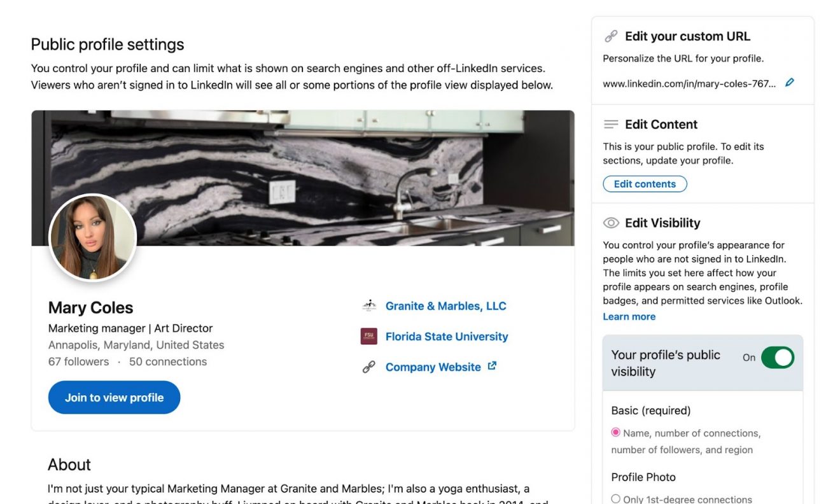Open the Granite & Marbles, LLC link
The height and width of the screenshot is (504, 840).
click(x=445, y=305)
